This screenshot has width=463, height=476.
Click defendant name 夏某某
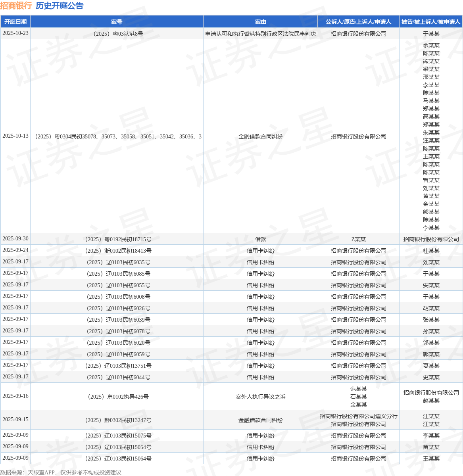pos(431,366)
